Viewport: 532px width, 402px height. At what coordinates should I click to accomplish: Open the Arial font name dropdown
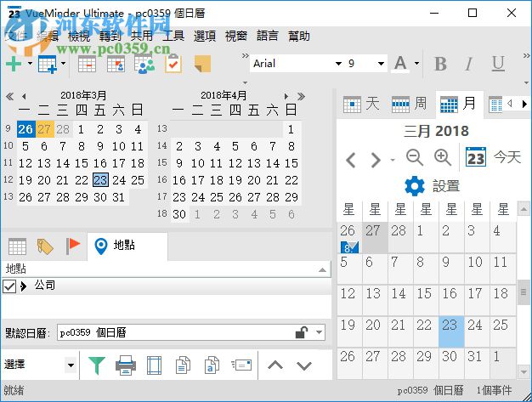pos(338,64)
